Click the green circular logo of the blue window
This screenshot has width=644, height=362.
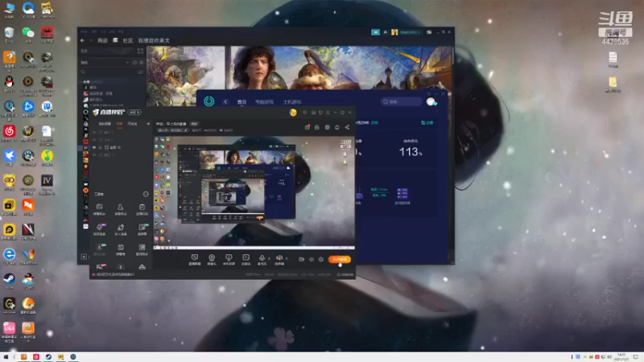pos(209,101)
